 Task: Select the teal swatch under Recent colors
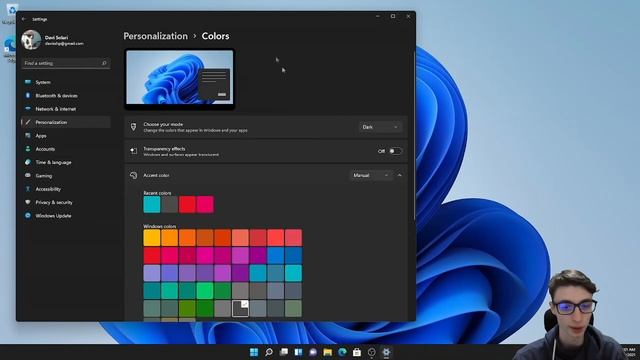point(152,204)
